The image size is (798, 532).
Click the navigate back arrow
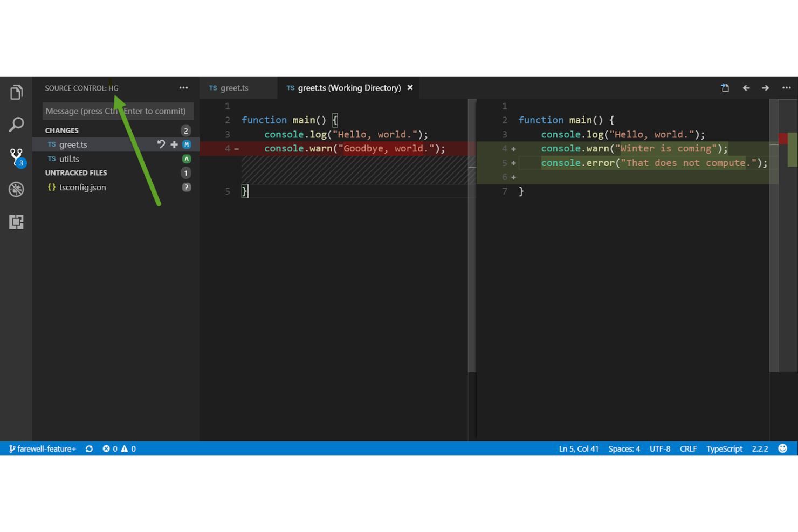(746, 87)
